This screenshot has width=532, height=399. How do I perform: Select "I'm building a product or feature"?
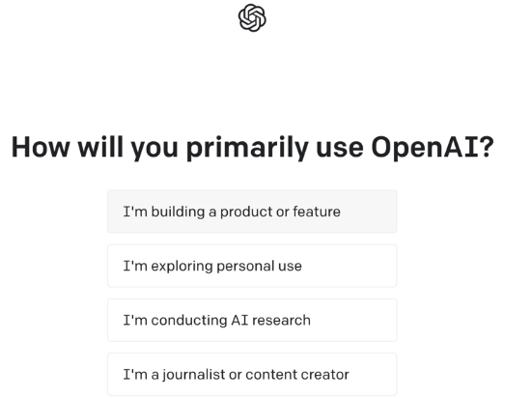coord(252,212)
